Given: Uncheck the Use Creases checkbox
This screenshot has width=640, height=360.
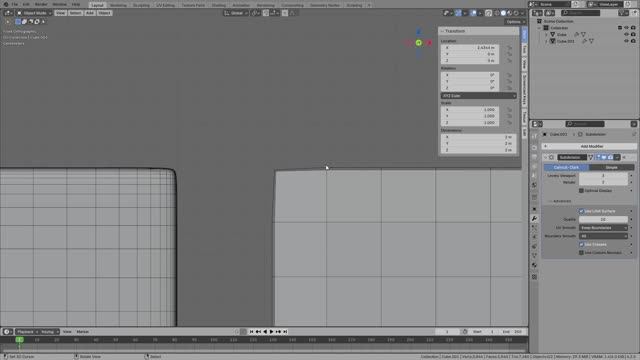Looking at the screenshot, I should tap(581, 244).
